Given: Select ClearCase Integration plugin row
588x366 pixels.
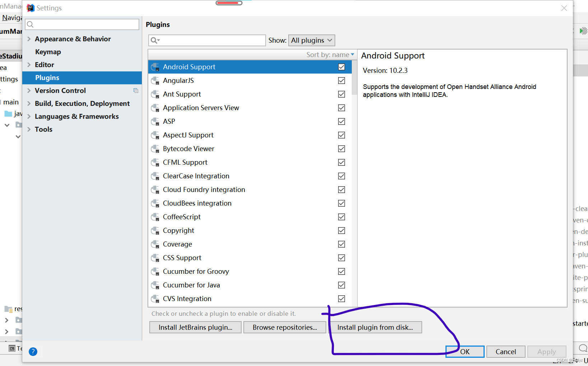Looking at the screenshot, I should click(x=250, y=176).
